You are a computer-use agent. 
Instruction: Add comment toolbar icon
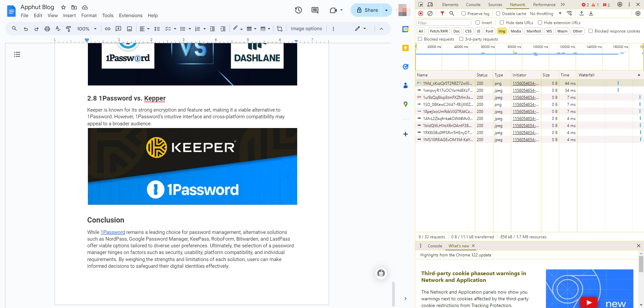[118, 29]
